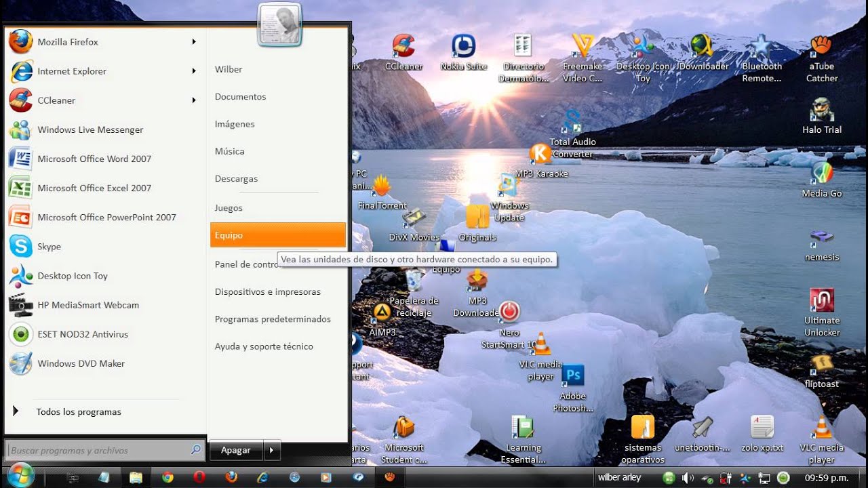Open Microsoft Office Excel 2007

pyautogui.click(x=105, y=188)
